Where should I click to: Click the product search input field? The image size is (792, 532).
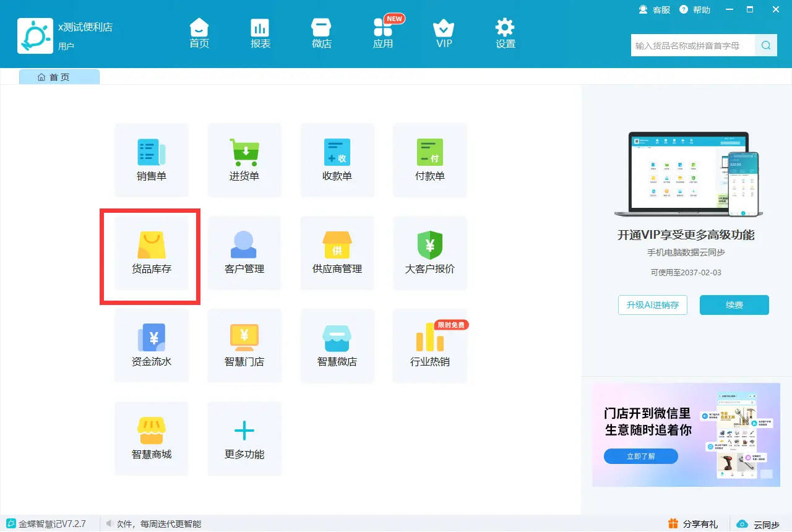tap(693, 45)
